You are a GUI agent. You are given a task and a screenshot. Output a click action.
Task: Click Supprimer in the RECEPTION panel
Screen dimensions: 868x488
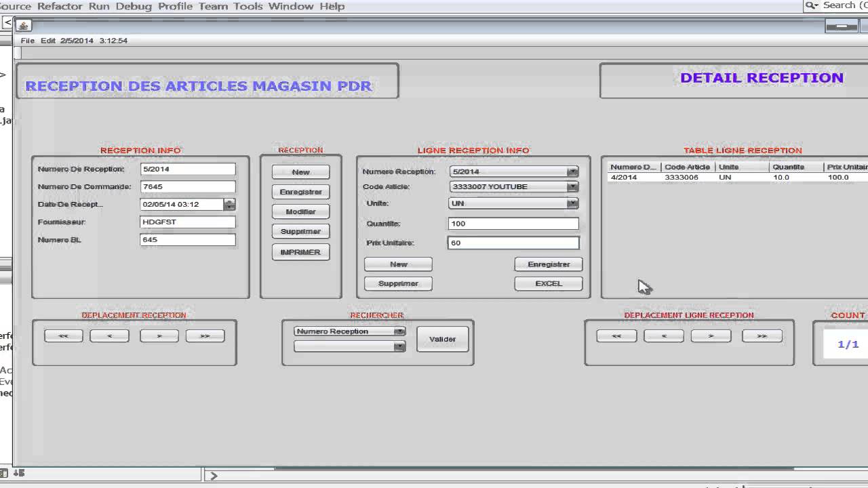300,231
